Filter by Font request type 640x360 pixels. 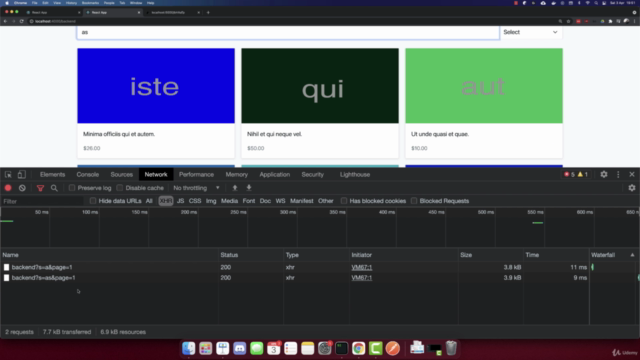pos(249,201)
